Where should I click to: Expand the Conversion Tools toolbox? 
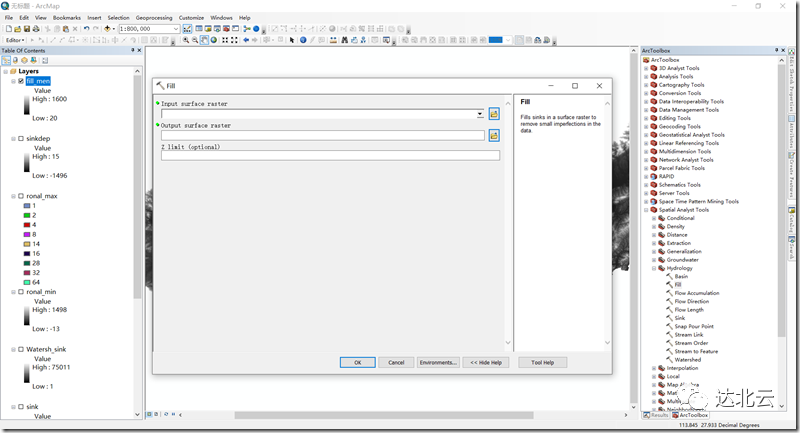(x=646, y=93)
